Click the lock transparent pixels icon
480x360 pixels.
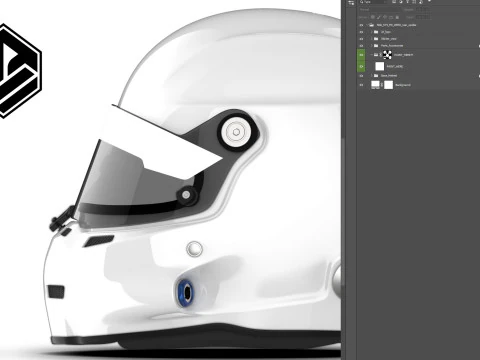point(373,17)
